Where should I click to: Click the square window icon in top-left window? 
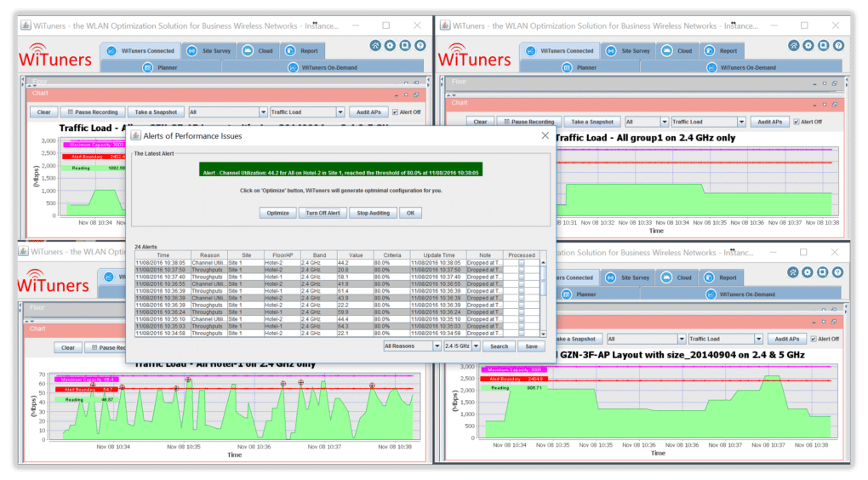pos(405,45)
